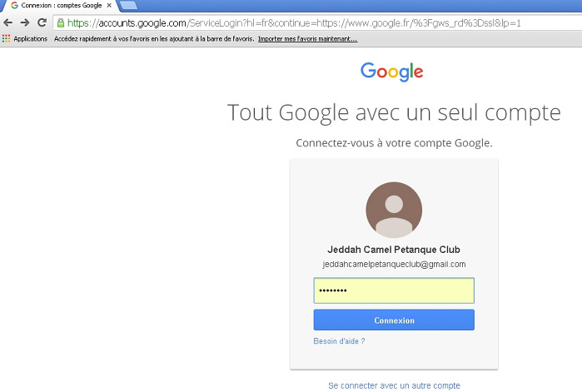The width and height of the screenshot is (582, 392).
Task: Click the bookmarks bar hint about adding favoris
Action: point(154,38)
